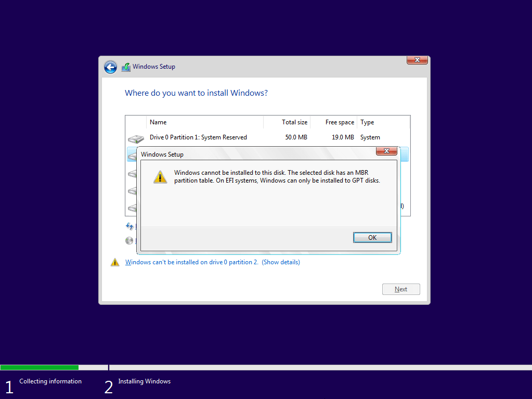Close the error dialog with its X button

click(x=386, y=151)
